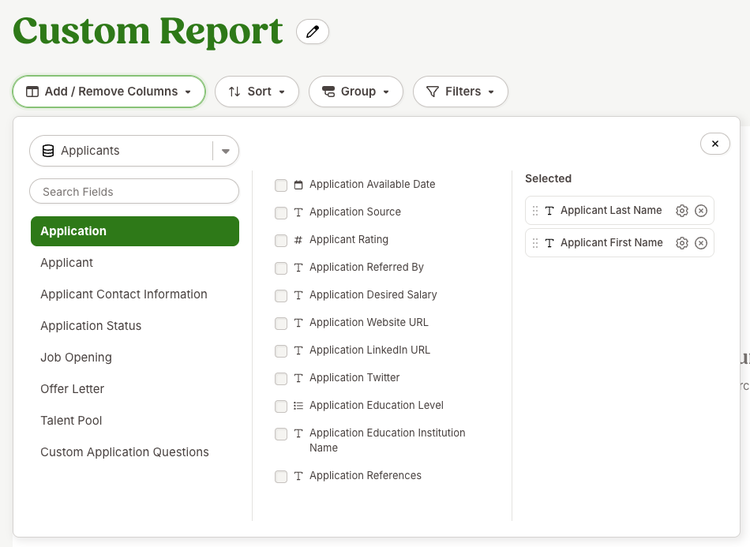Click the columns icon in Add / Remove Columns
This screenshot has height=547, width=750.
[32, 91]
